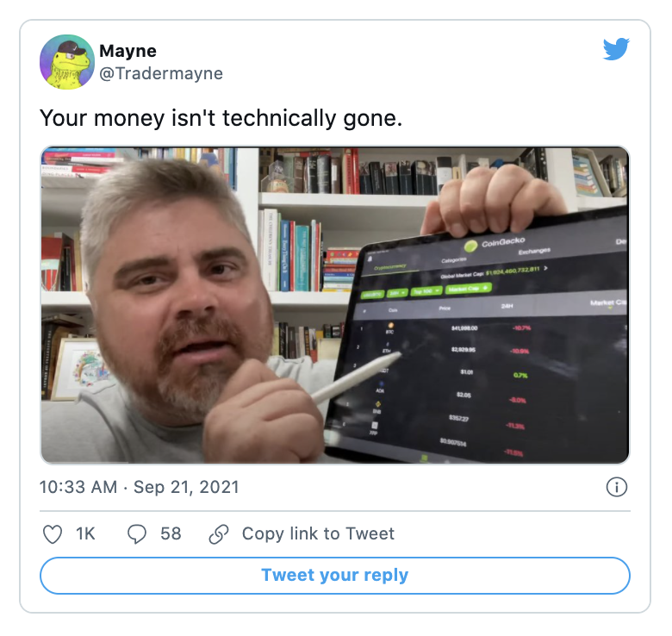Open the 10:33 AM Sep 21, 2021 timestamp
This screenshot has height=636, width=672.
coord(140,487)
